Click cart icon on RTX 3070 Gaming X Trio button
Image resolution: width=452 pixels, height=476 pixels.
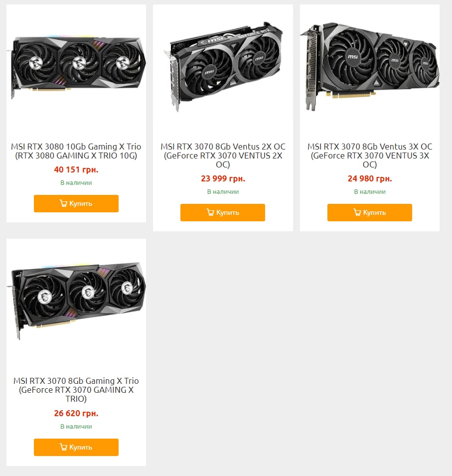click(x=63, y=447)
